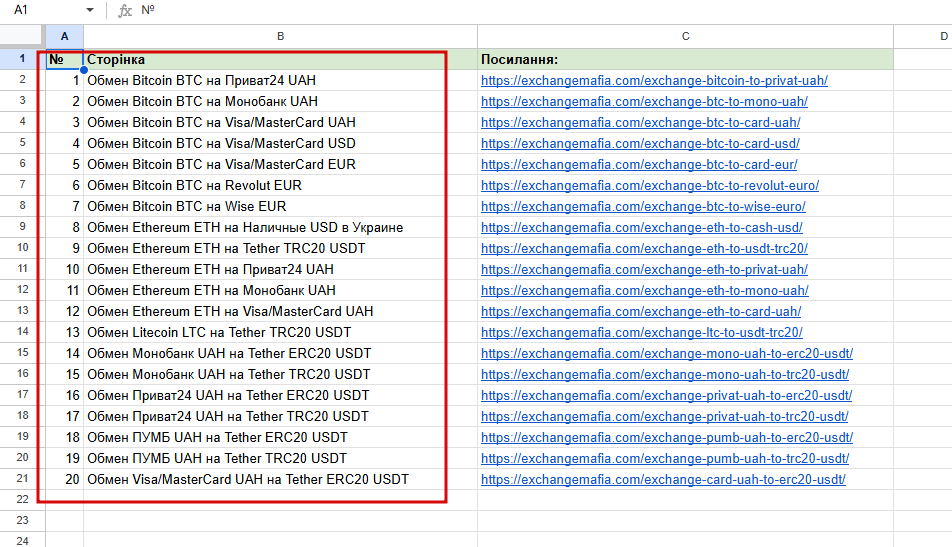Image resolution: width=952 pixels, height=547 pixels.
Task: Select cell Обмен Bitcoin BTC на Приват24 UAH
Action: pos(280,80)
